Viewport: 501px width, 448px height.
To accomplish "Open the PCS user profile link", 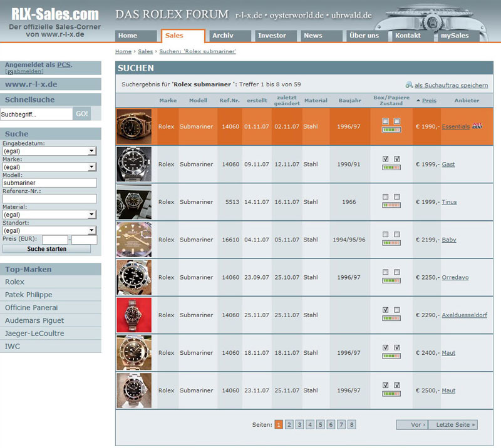I will tap(64, 65).
